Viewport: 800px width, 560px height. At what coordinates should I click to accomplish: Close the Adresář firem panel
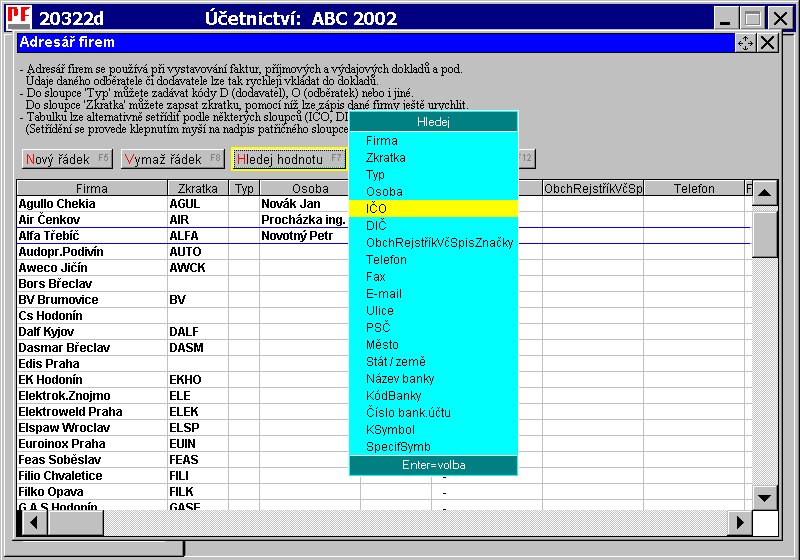[x=768, y=43]
